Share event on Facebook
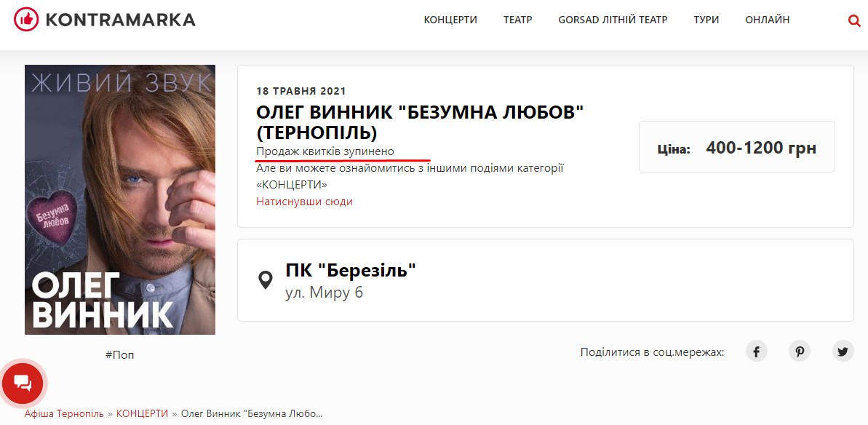Screen dimensions: 868x425 click(756, 351)
